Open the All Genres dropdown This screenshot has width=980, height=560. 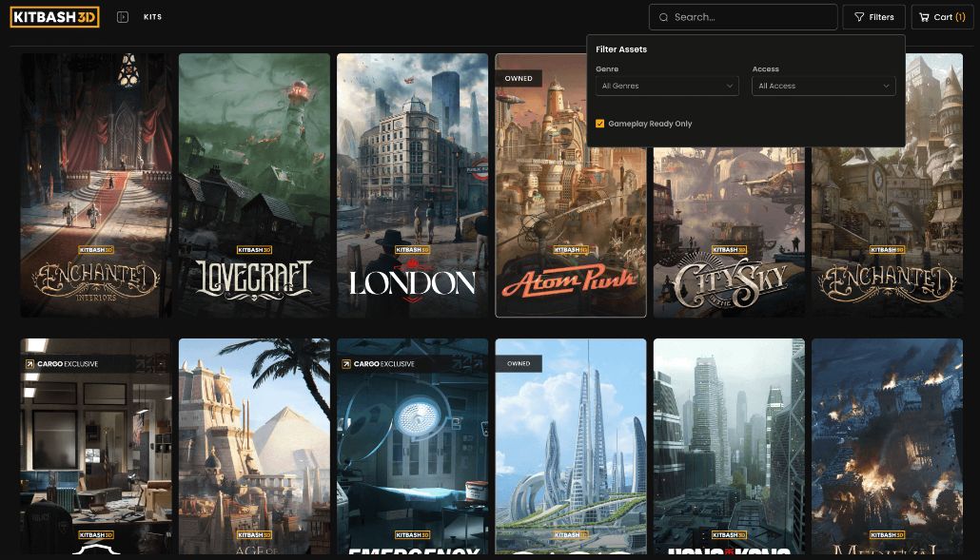tap(666, 86)
